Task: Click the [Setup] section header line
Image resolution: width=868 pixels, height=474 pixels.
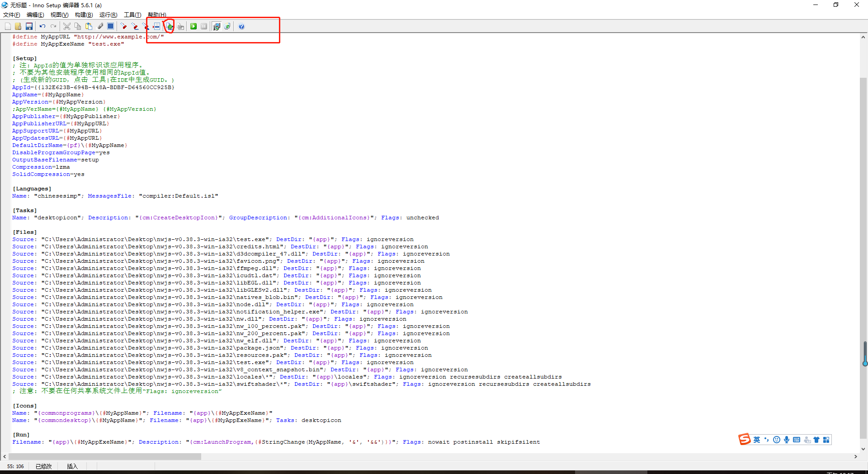Action: pos(25,58)
